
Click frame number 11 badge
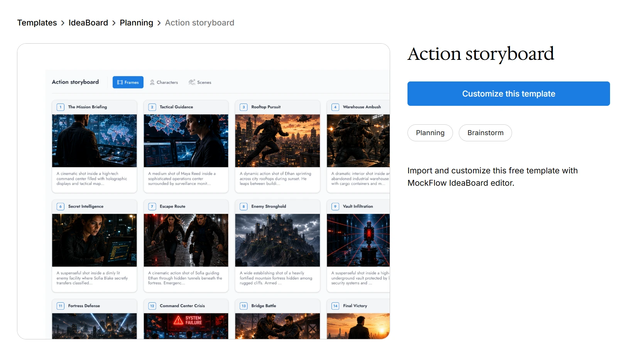click(61, 306)
